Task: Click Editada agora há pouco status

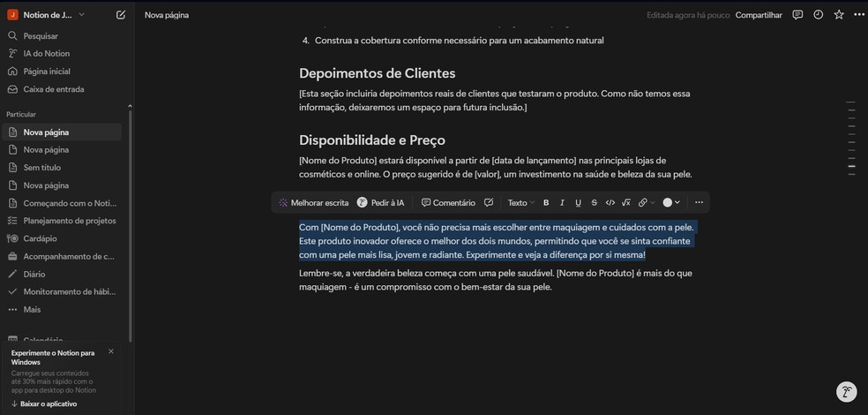Action: (688, 15)
